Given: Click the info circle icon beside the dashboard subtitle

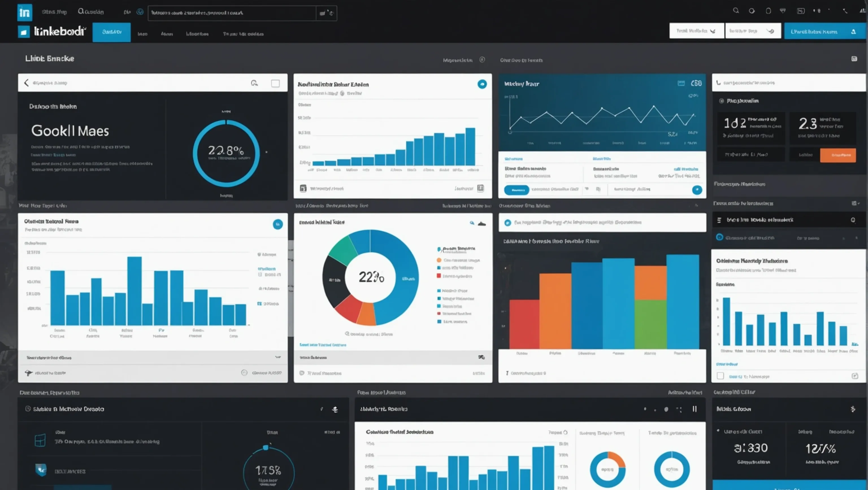Looking at the screenshot, I should [x=482, y=60].
